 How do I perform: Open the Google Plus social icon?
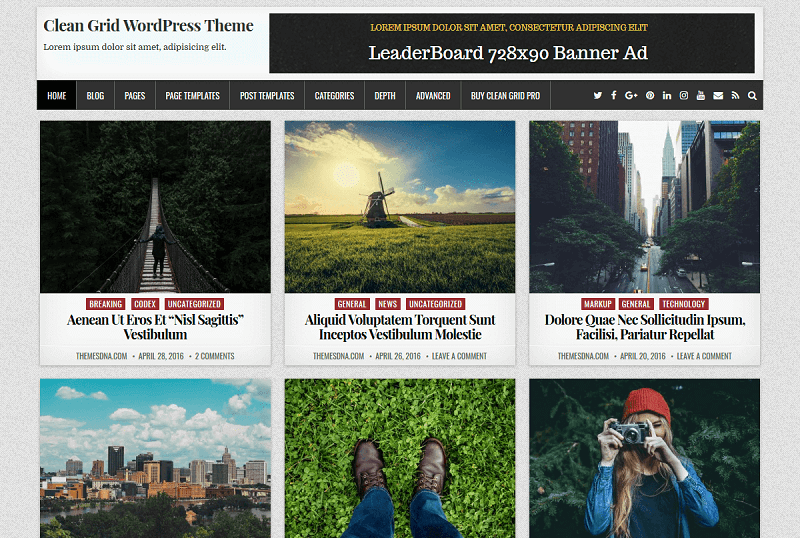pos(631,95)
